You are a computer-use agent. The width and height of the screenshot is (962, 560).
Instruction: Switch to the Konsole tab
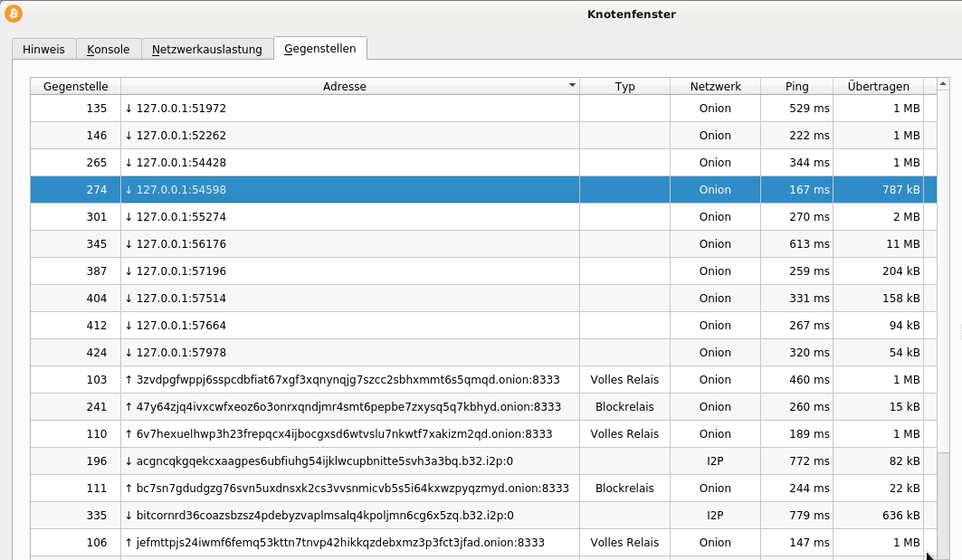click(108, 49)
